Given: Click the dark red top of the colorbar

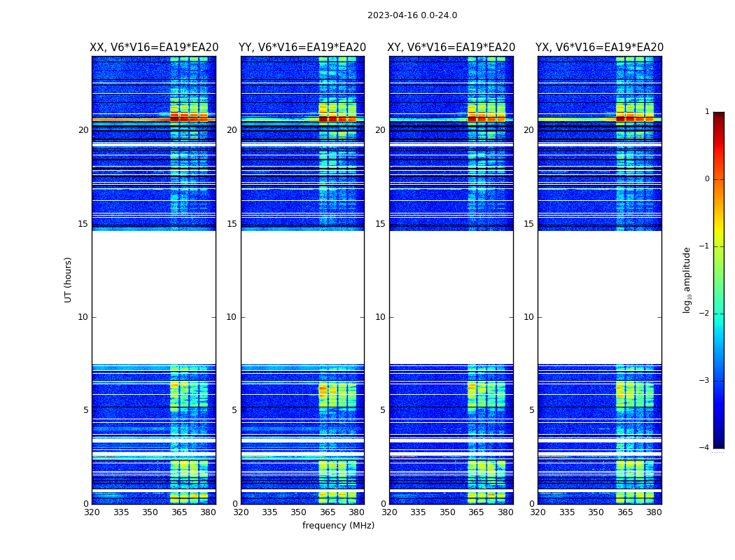Looking at the screenshot, I should pyautogui.click(x=718, y=116).
